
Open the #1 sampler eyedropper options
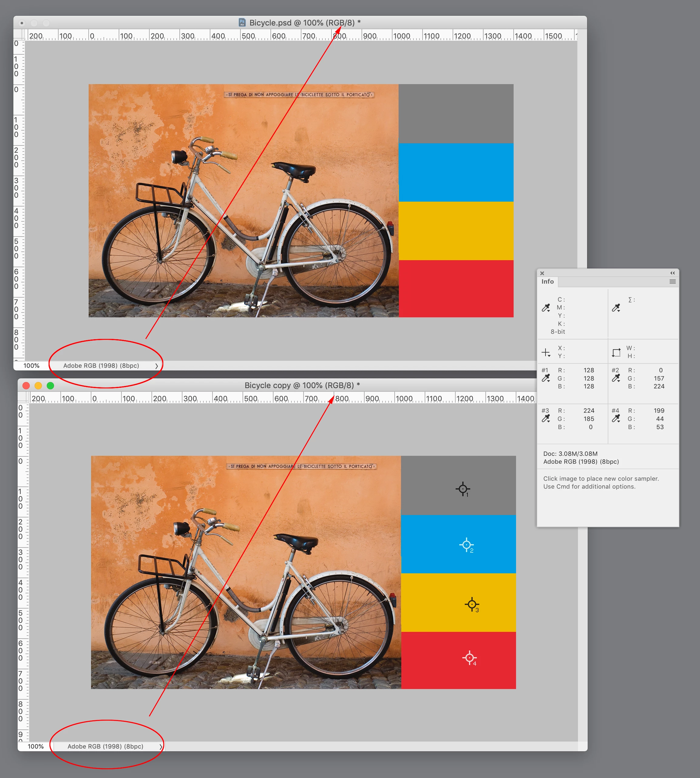click(x=546, y=378)
